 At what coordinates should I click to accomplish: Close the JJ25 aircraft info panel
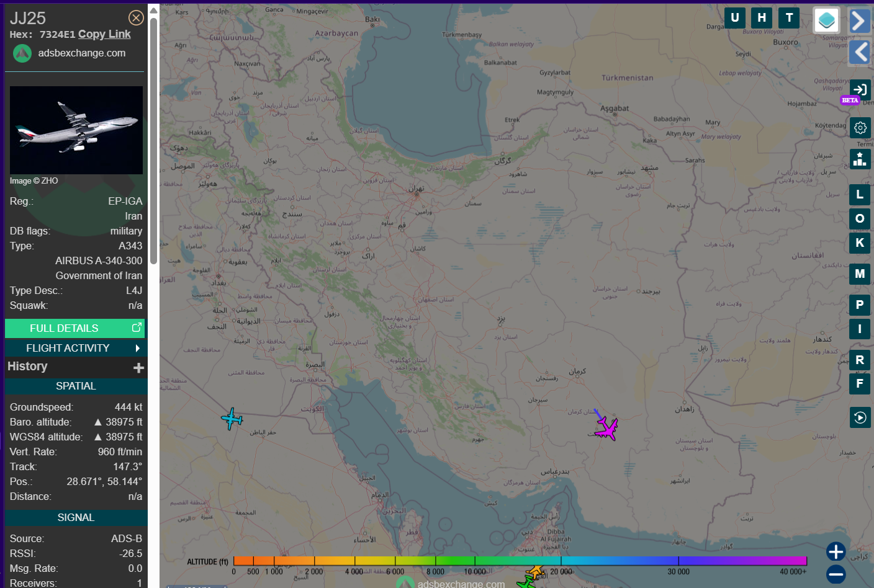click(136, 18)
